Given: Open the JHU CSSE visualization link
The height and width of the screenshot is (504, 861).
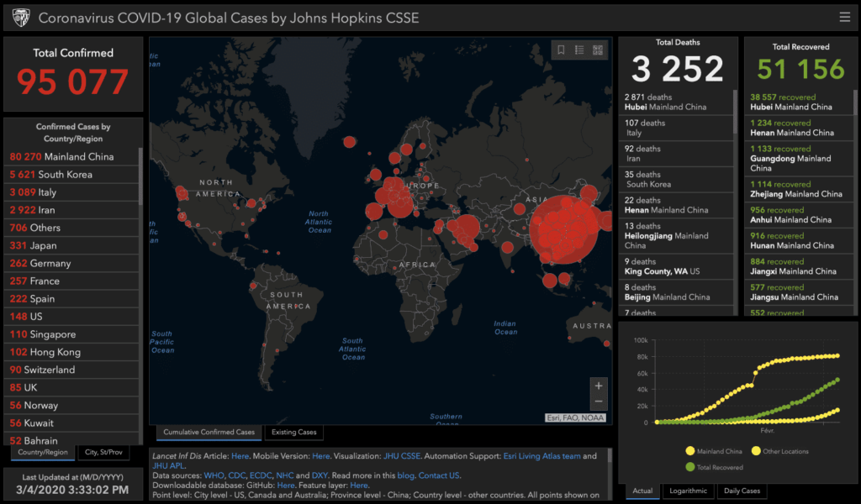Looking at the screenshot, I should pos(402,456).
